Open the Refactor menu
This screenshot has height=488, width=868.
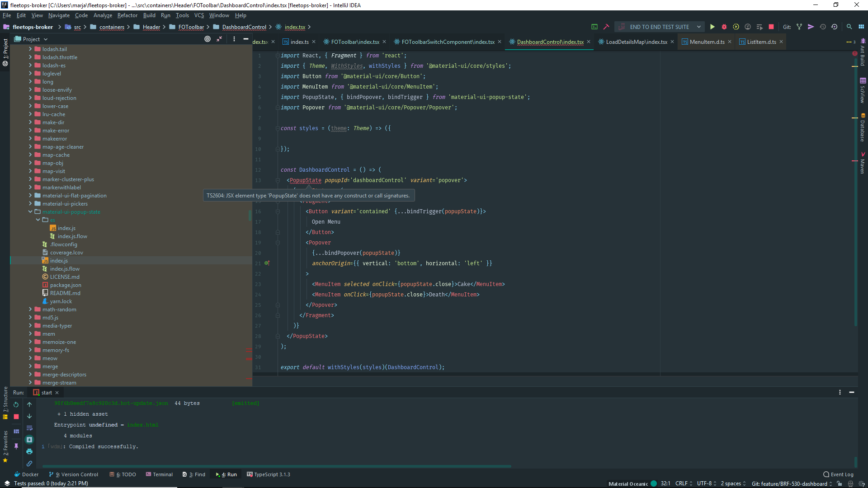(x=127, y=15)
